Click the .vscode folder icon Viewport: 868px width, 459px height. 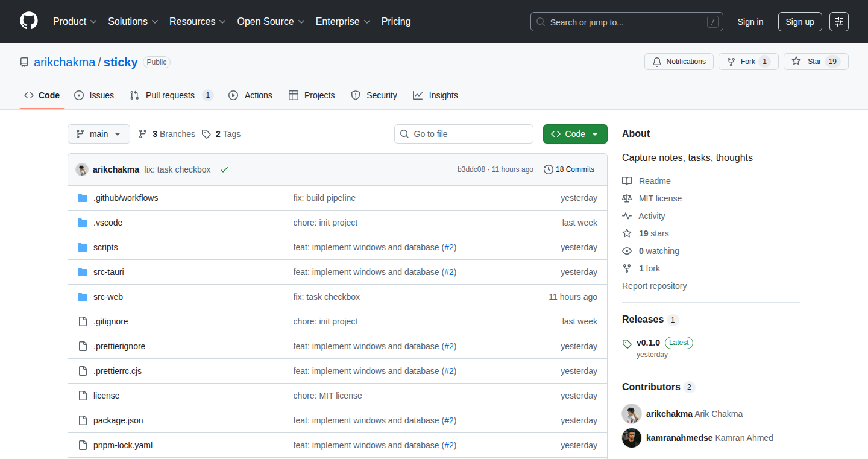[x=83, y=223]
